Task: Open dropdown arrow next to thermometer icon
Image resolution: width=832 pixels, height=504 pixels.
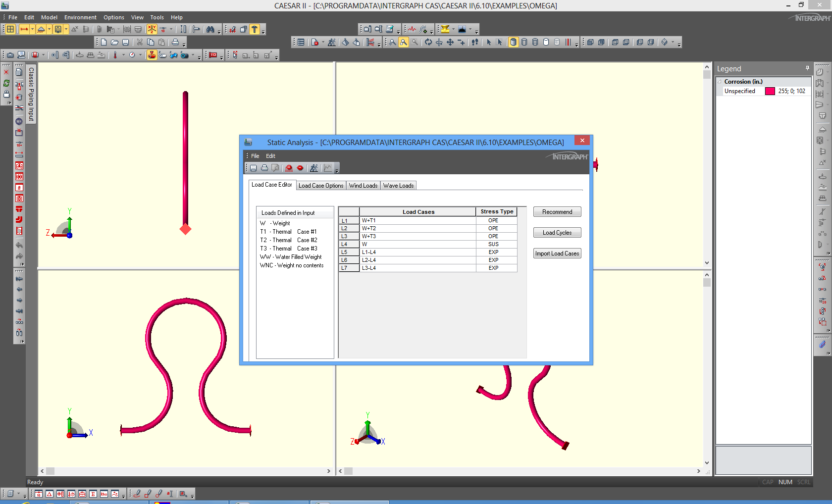Action: pos(123,55)
